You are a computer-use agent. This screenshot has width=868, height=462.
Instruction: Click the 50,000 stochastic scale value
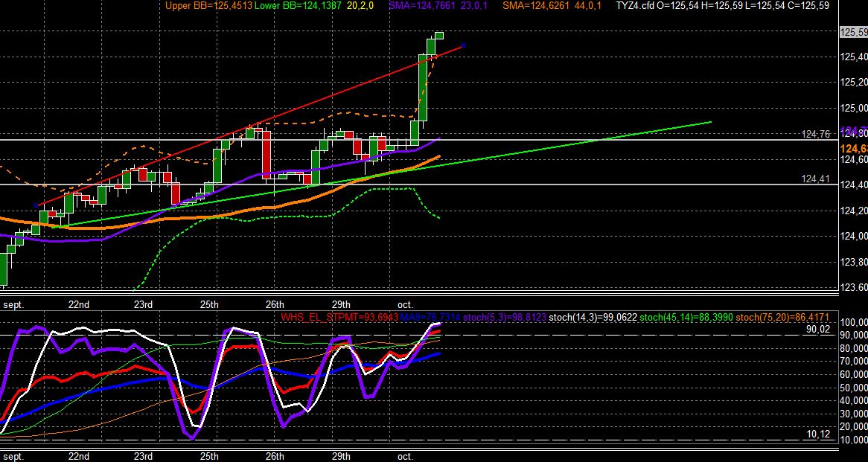coord(854,388)
